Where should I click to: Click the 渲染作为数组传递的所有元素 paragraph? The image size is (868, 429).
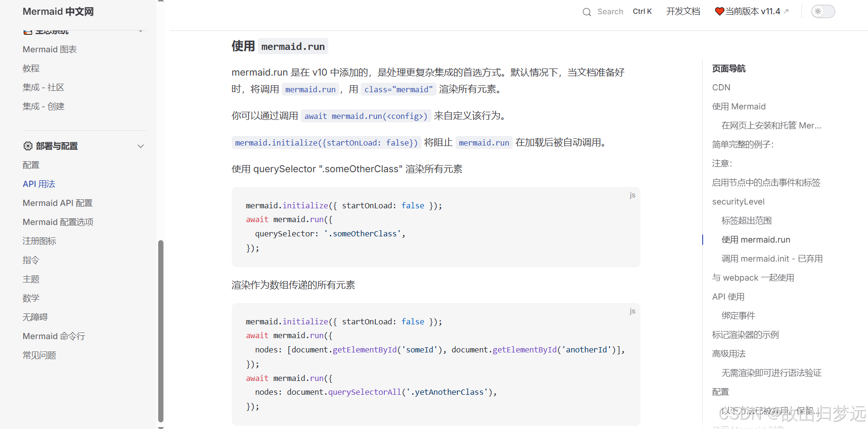coord(293,285)
